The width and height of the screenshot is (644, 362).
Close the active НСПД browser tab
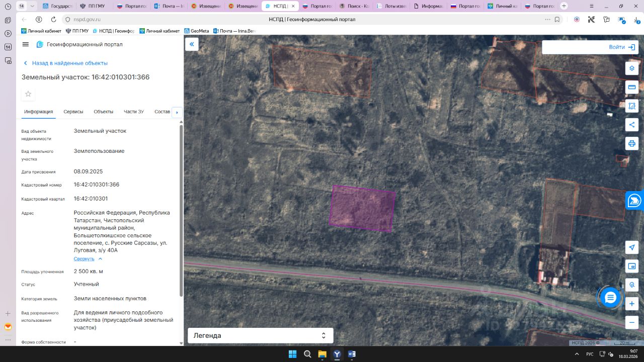tap(293, 6)
